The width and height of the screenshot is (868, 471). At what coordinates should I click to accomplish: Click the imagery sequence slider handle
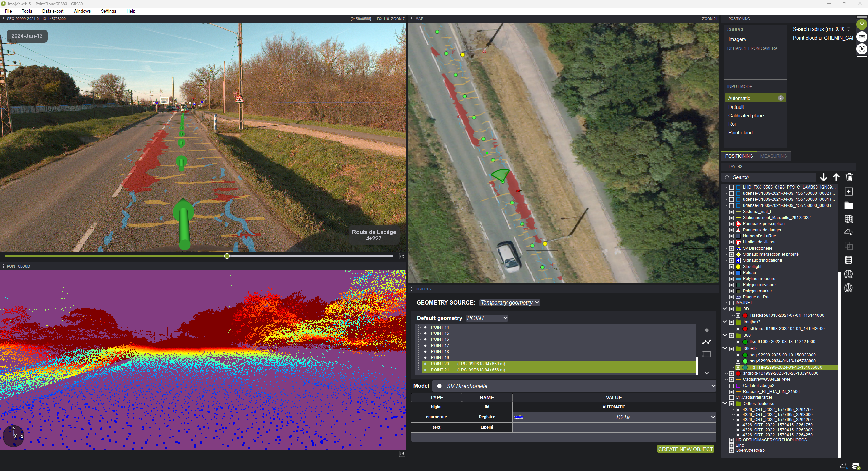pyautogui.click(x=227, y=256)
